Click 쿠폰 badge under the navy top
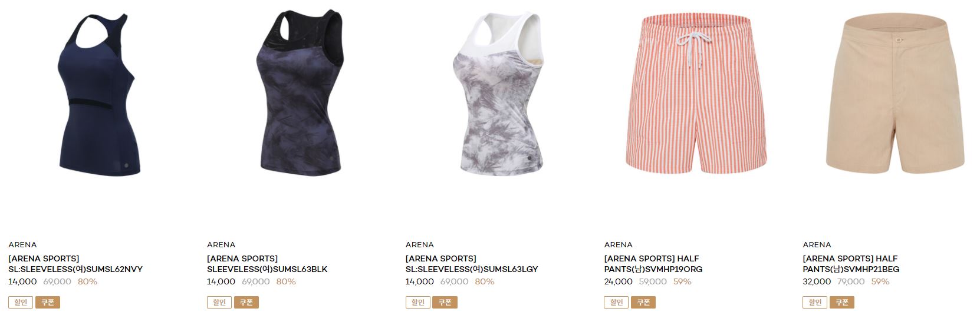The height and width of the screenshot is (315, 980). pos(48,302)
